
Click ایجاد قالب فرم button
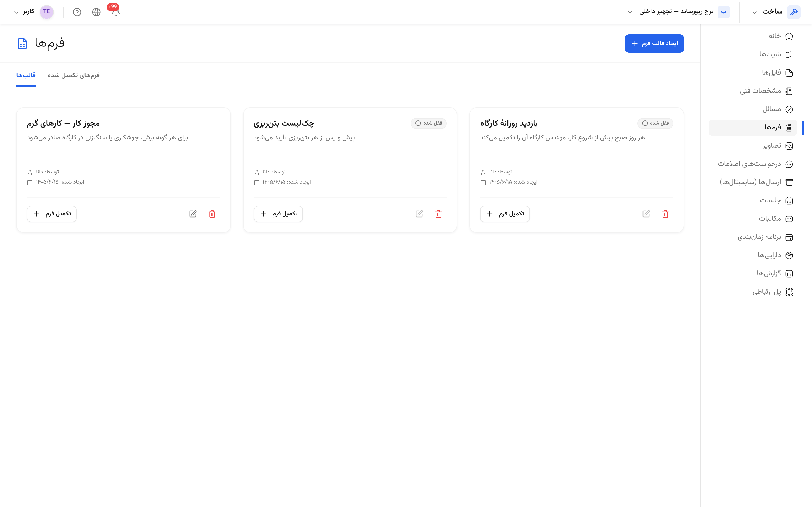click(654, 44)
